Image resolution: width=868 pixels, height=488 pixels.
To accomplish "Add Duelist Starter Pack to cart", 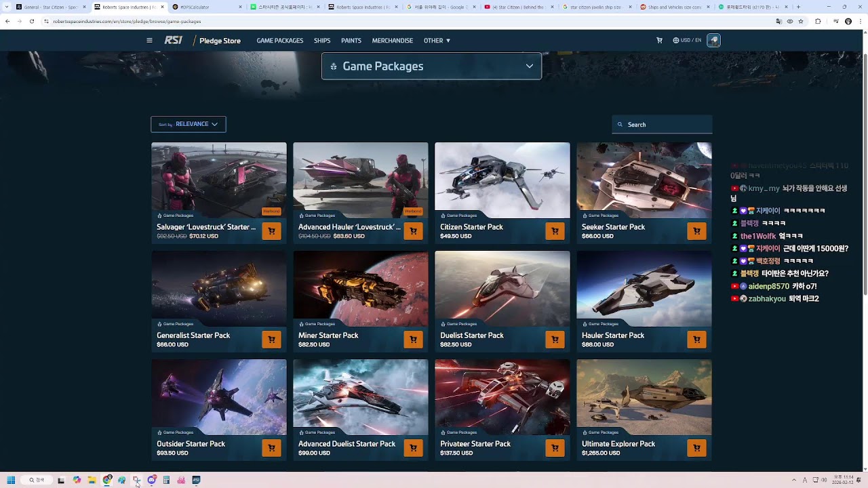I will tap(555, 340).
